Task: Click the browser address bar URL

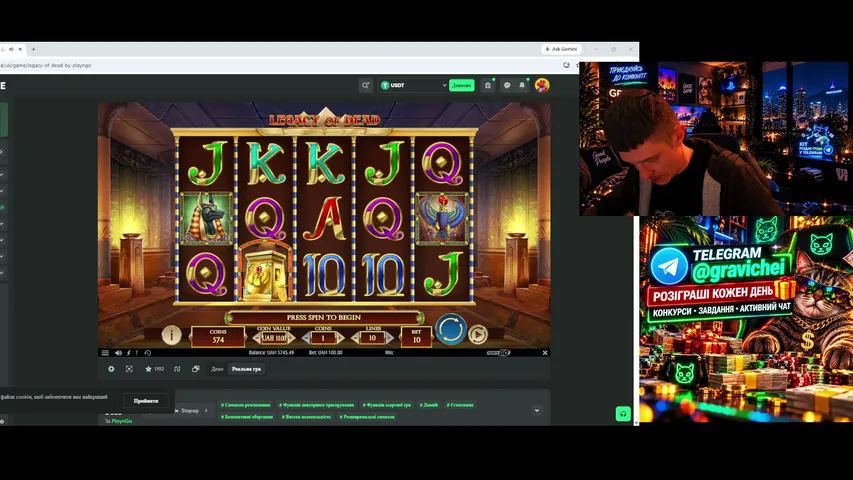Action: (46, 65)
